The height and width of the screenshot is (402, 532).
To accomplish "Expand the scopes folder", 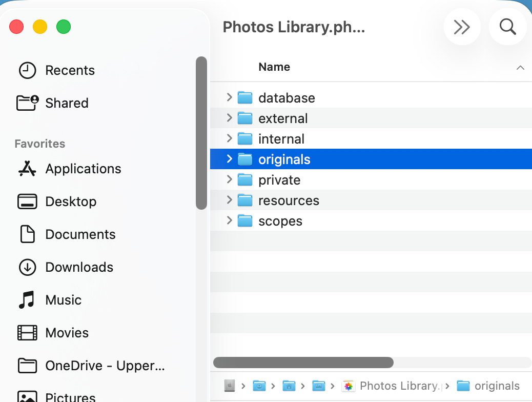I will click(x=229, y=221).
